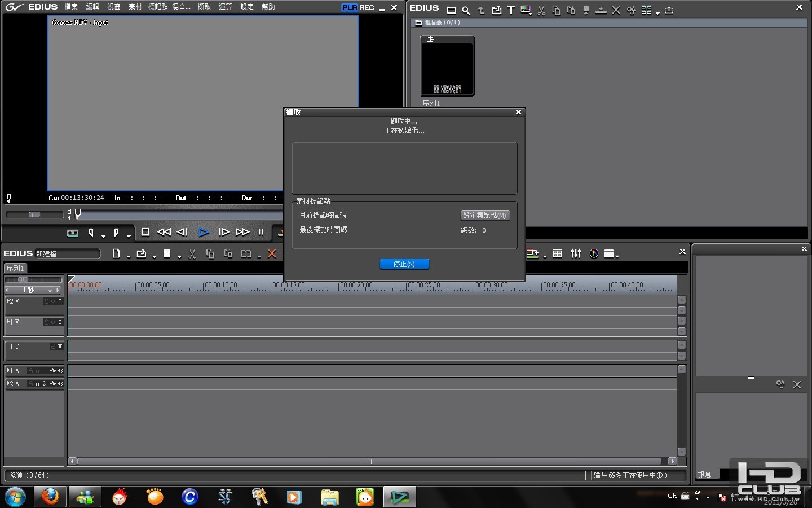Click the 設定標記點(M) button
The width and height of the screenshot is (812, 508).
485,216
